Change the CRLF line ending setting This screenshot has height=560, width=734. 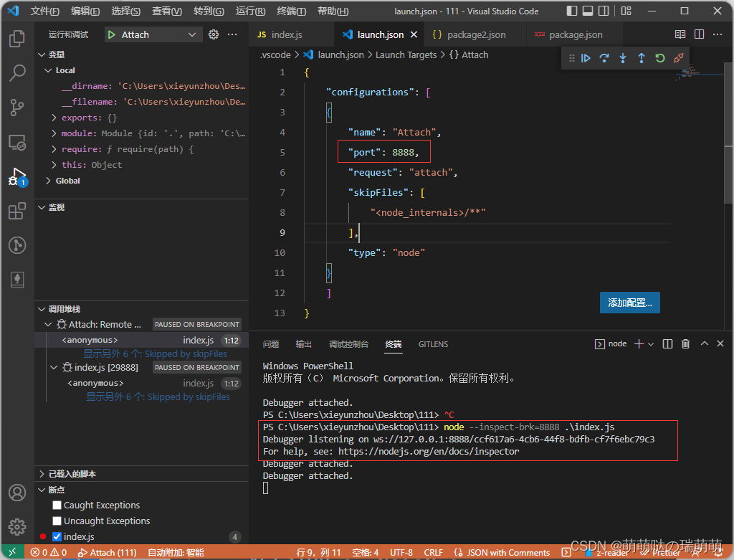433,553
